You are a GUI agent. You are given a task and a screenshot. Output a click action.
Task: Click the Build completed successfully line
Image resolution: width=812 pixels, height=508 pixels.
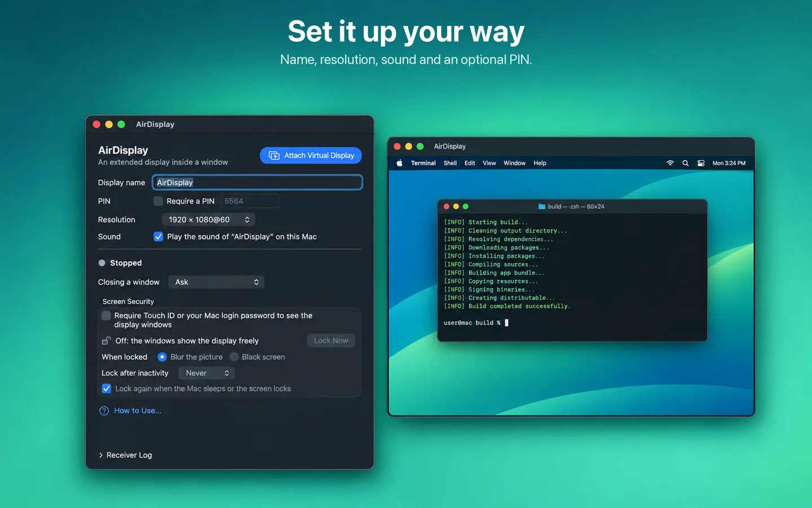click(507, 306)
